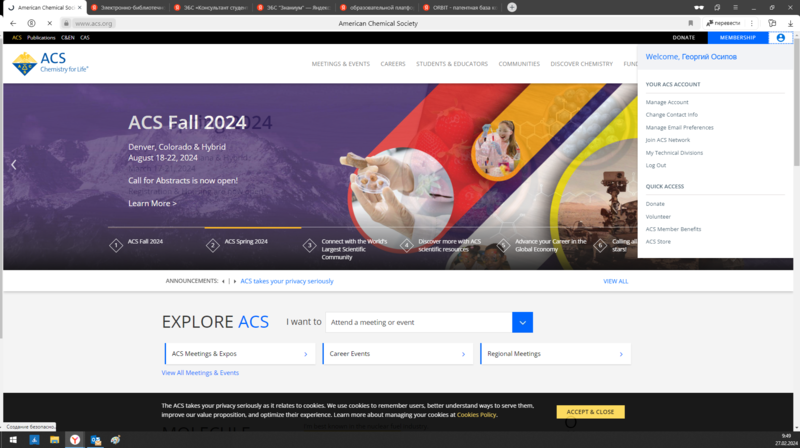This screenshot has height=448, width=800.
Task: Select slide 5 Advance your Career
Action: pyautogui.click(x=542, y=245)
